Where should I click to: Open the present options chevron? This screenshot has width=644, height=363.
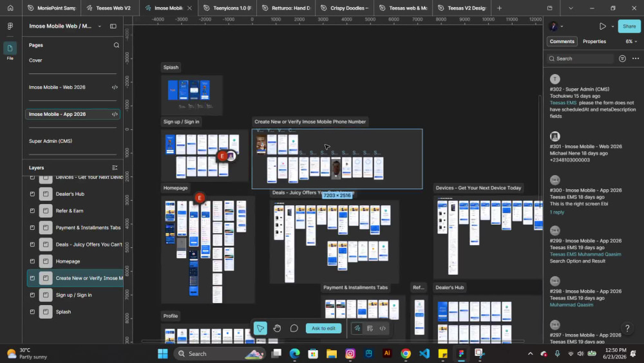pos(612,26)
